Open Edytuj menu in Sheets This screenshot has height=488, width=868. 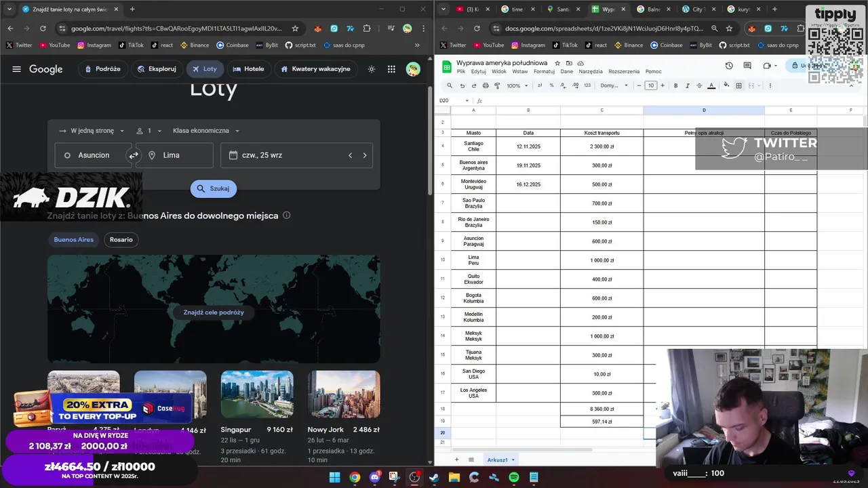tap(479, 71)
